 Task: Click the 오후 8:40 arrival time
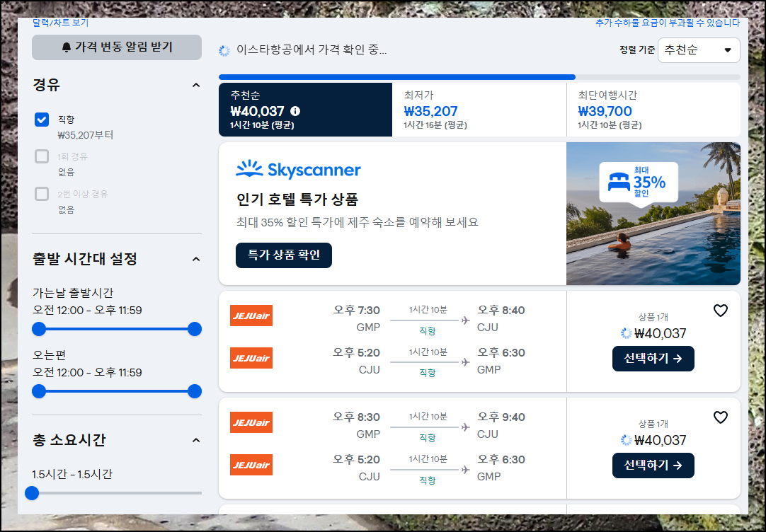click(501, 311)
